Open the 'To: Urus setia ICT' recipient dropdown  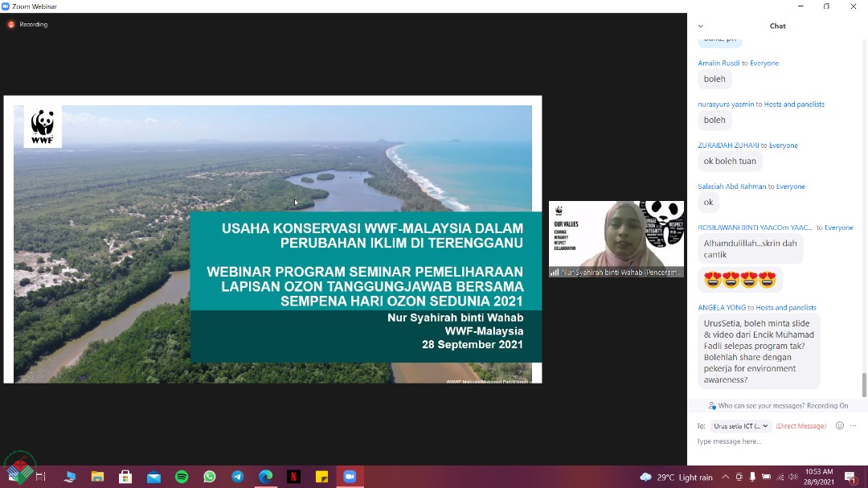(741, 426)
